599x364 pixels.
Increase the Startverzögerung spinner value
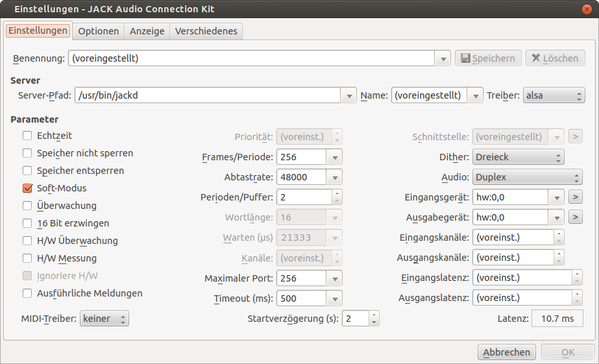[374, 315]
